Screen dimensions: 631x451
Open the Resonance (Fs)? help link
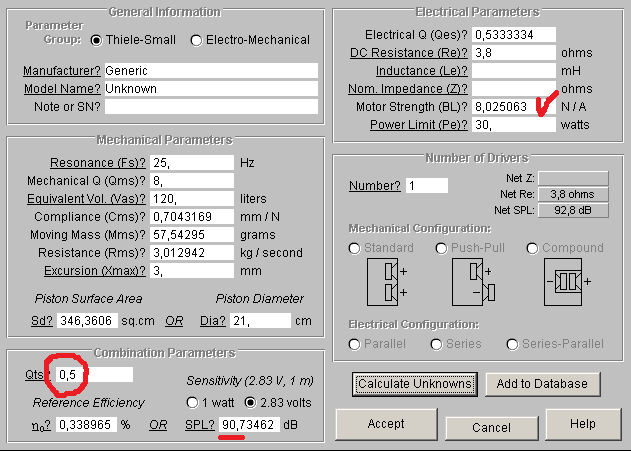98,163
